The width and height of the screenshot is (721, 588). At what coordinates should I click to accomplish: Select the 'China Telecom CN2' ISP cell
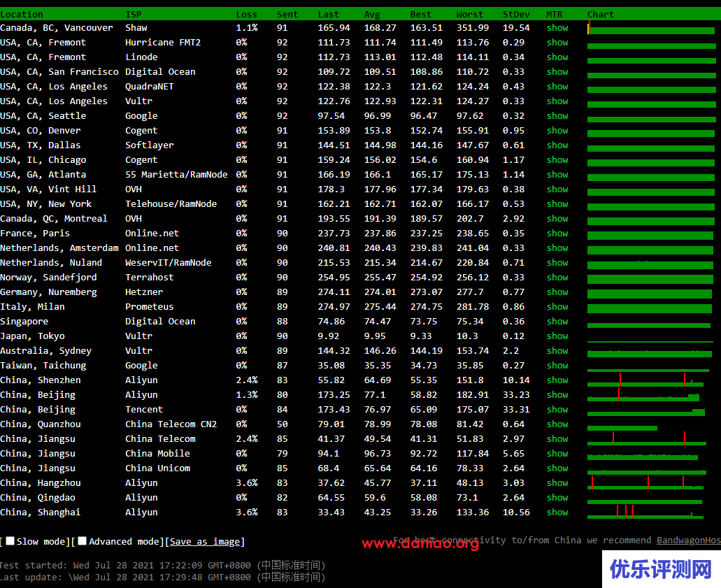point(171,424)
